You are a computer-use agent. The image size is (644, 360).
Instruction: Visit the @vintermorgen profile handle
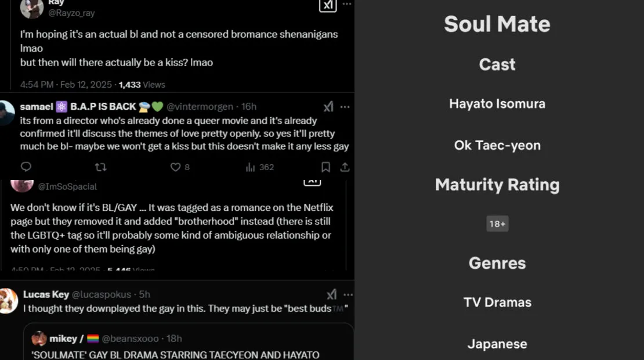(200, 107)
